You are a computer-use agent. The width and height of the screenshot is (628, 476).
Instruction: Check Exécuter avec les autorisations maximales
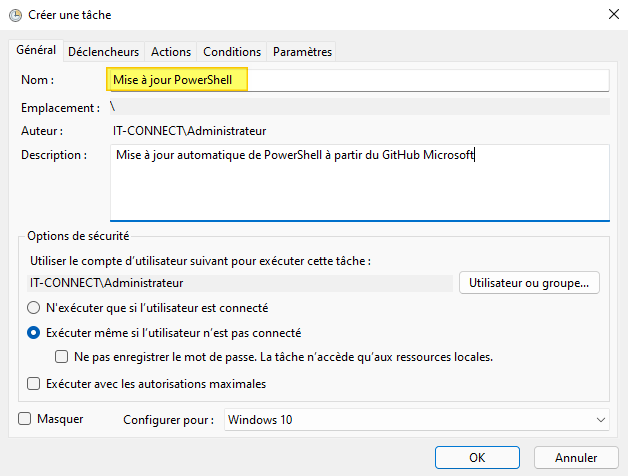pyautogui.click(x=34, y=383)
